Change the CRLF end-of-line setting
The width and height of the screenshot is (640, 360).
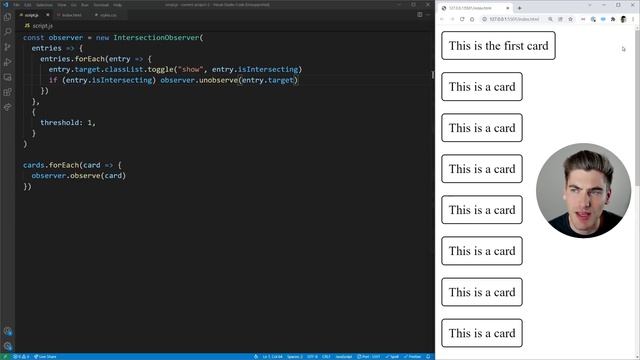pyautogui.click(x=326, y=357)
